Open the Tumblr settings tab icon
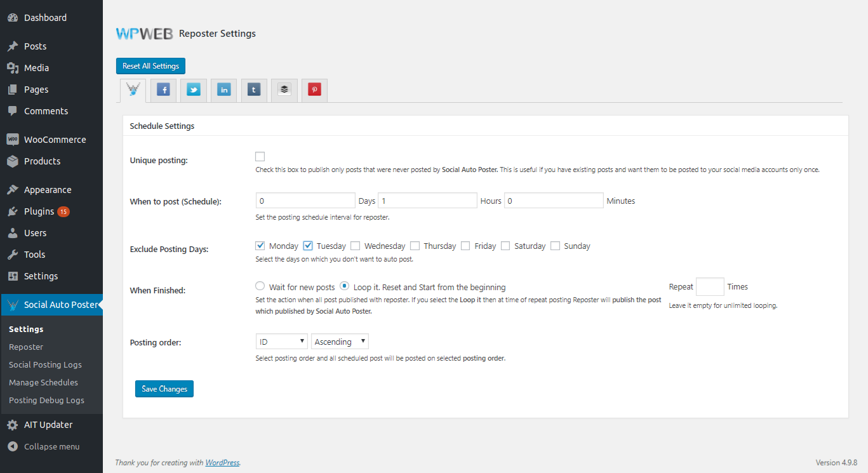868x473 pixels. pyautogui.click(x=254, y=90)
